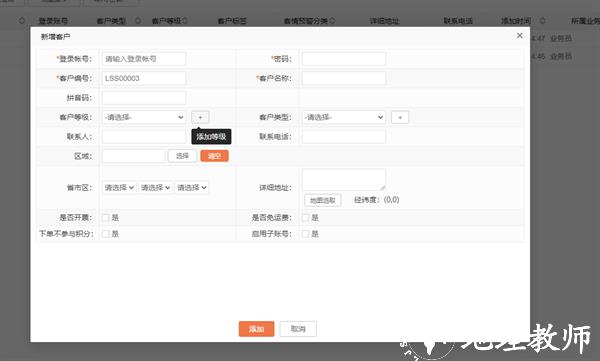Viewport: 600px width, 361px height.
Task: Click the 地图选取 button
Action: 323,200
